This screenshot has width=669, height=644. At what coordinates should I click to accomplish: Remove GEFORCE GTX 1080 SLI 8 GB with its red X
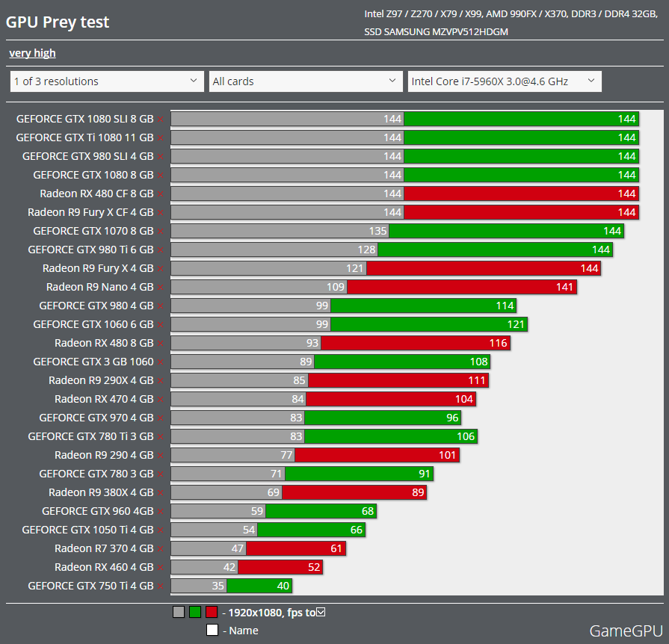[161, 120]
